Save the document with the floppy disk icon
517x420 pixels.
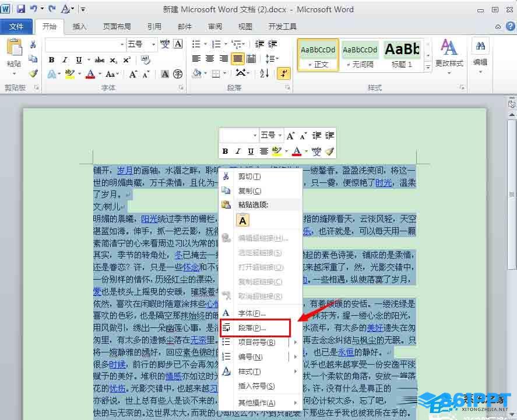22,9
